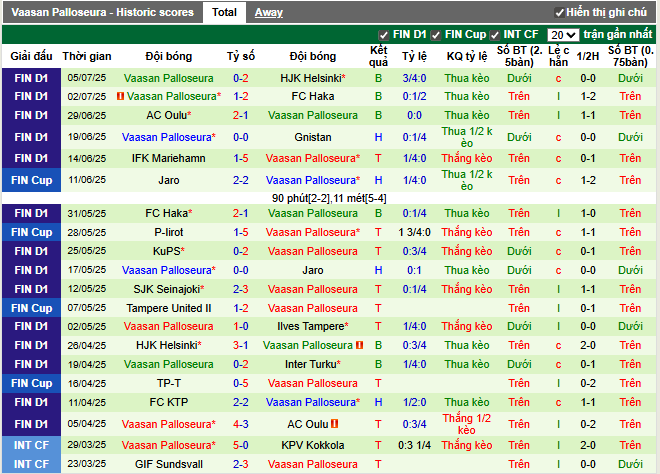Open FC Haka team link on 02/07/25
Screen dimensions: 660x474
pyautogui.click(x=313, y=96)
